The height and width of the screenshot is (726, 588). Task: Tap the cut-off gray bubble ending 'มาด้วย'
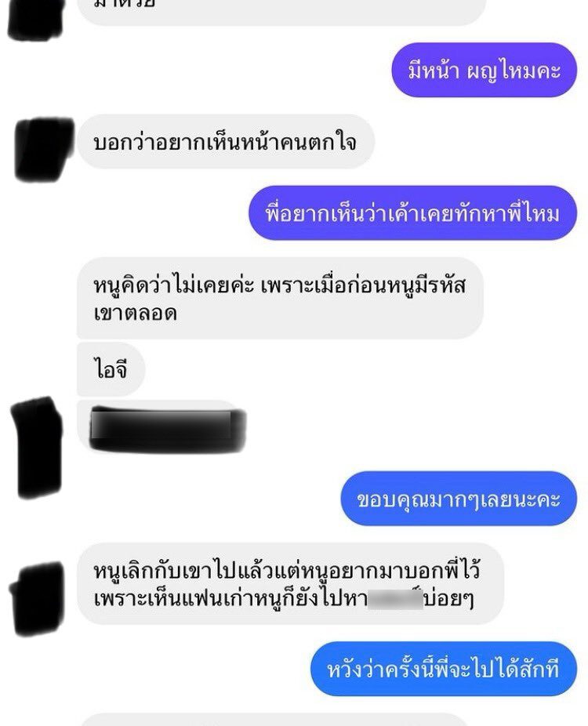point(281,12)
